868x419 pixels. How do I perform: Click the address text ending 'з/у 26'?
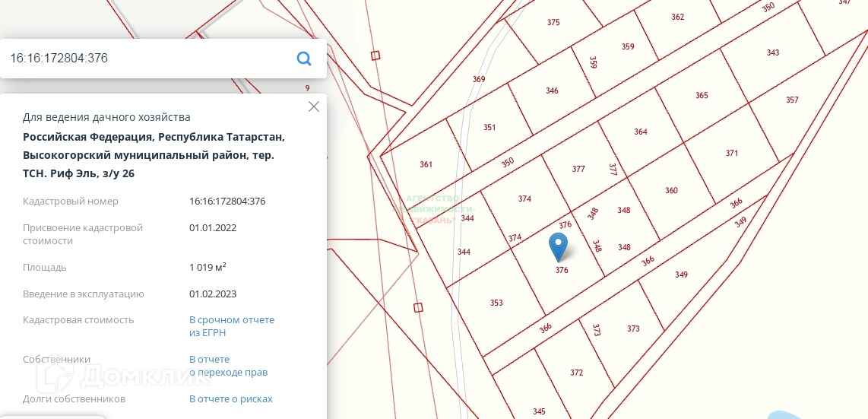[x=154, y=156]
